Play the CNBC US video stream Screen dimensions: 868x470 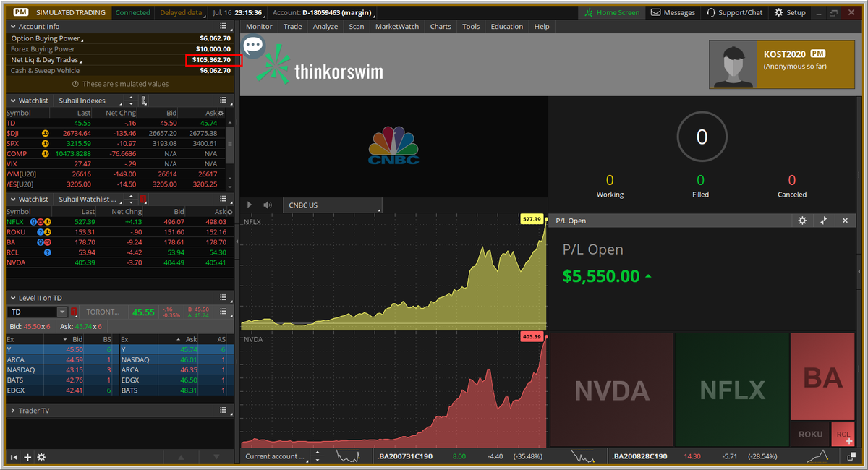coord(250,205)
